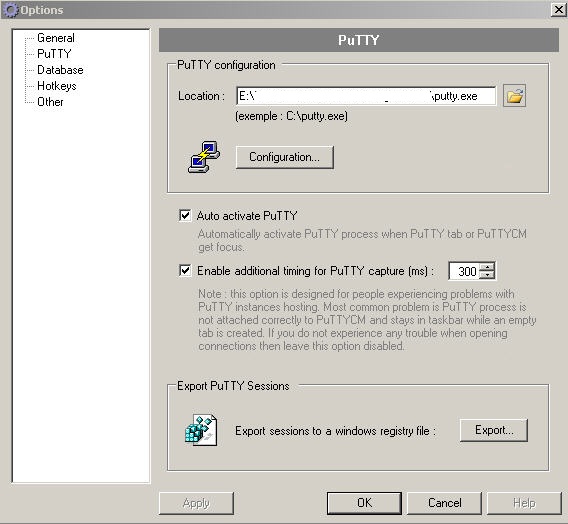Select General in the options tree

pos(56,38)
